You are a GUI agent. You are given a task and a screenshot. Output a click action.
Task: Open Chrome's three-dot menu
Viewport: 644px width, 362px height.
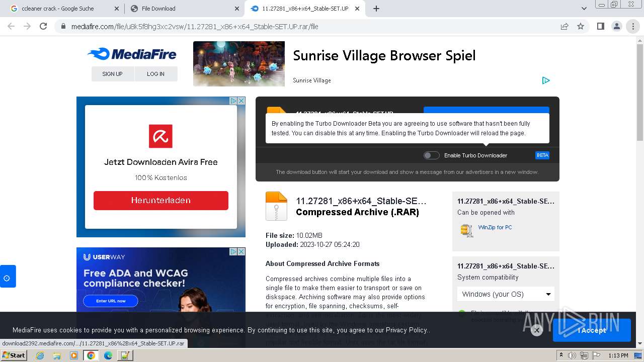tap(633, 26)
